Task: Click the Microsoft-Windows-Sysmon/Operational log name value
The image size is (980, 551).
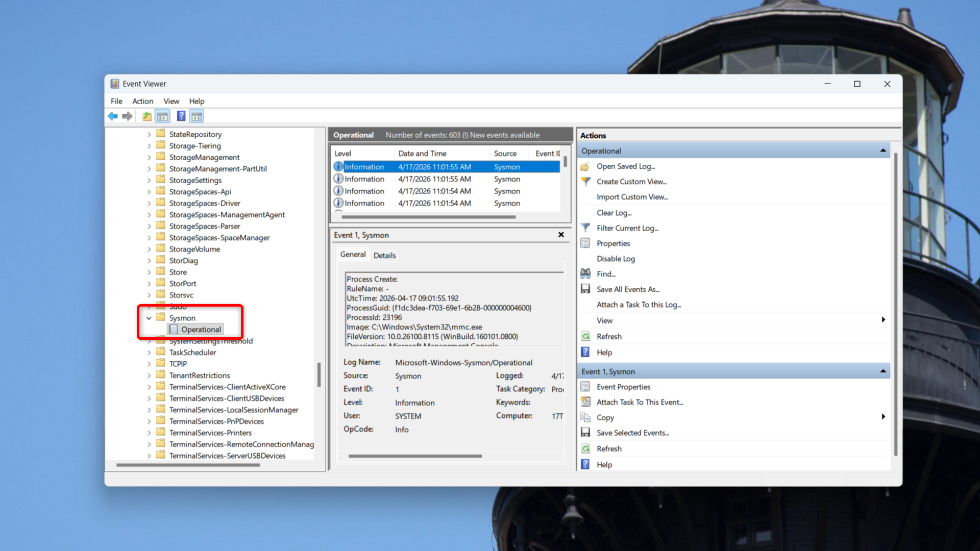Action: 463,363
